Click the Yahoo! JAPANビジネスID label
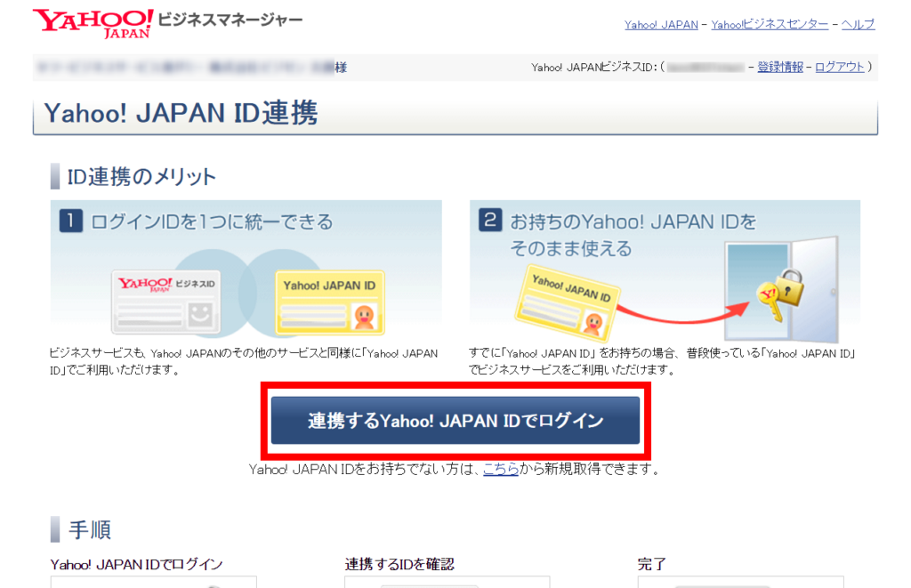Viewport: 911px width, 588px height. [593, 68]
